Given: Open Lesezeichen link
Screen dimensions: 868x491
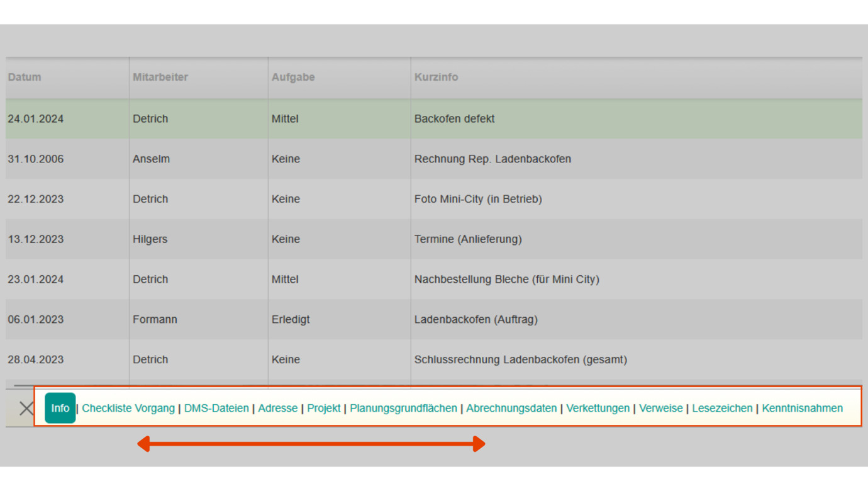Looking at the screenshot, I should coord(722,408).
